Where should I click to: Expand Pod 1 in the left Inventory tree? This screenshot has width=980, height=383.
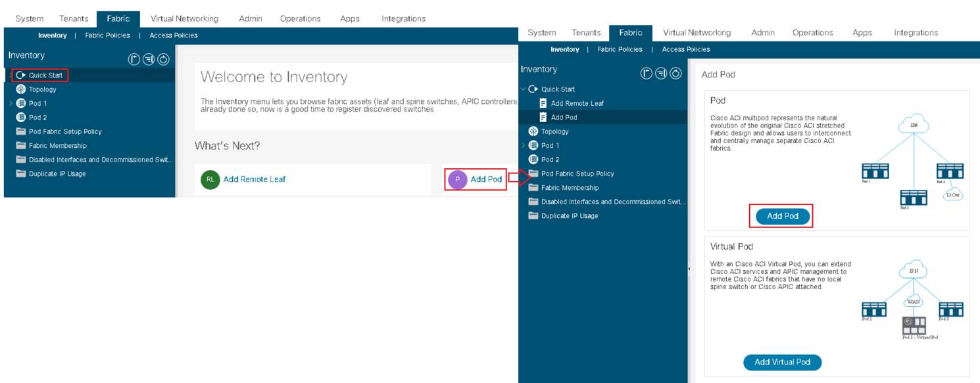point(11,104)
